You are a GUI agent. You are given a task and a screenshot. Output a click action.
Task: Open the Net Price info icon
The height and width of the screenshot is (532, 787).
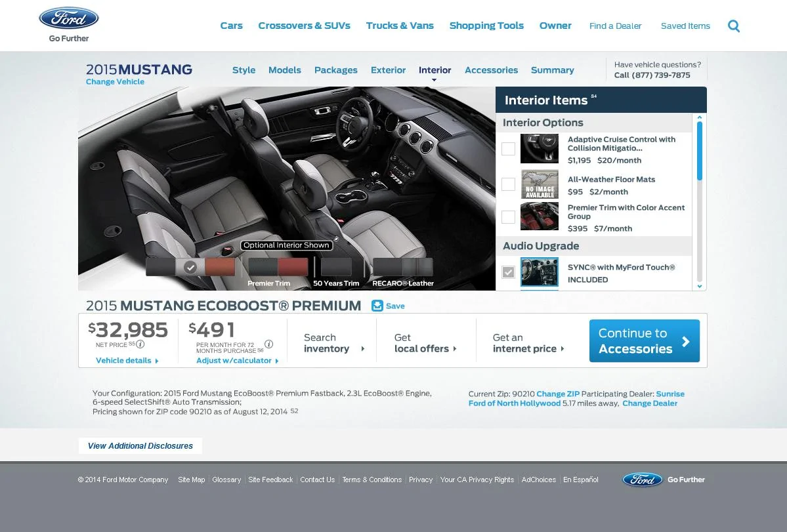(140, 344)
